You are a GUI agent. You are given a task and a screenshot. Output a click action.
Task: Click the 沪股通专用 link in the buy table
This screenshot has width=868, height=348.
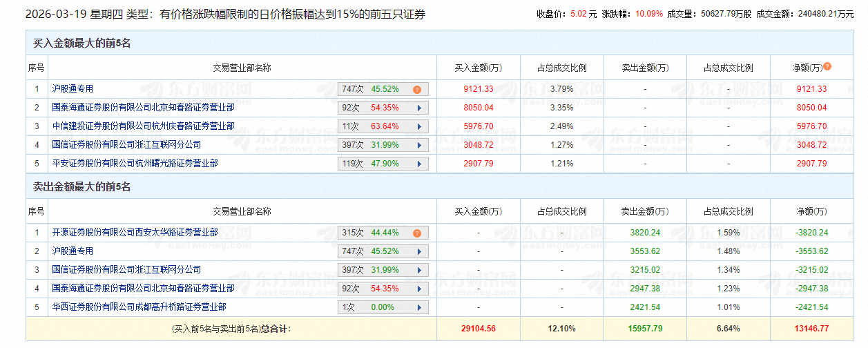point(73,89)
